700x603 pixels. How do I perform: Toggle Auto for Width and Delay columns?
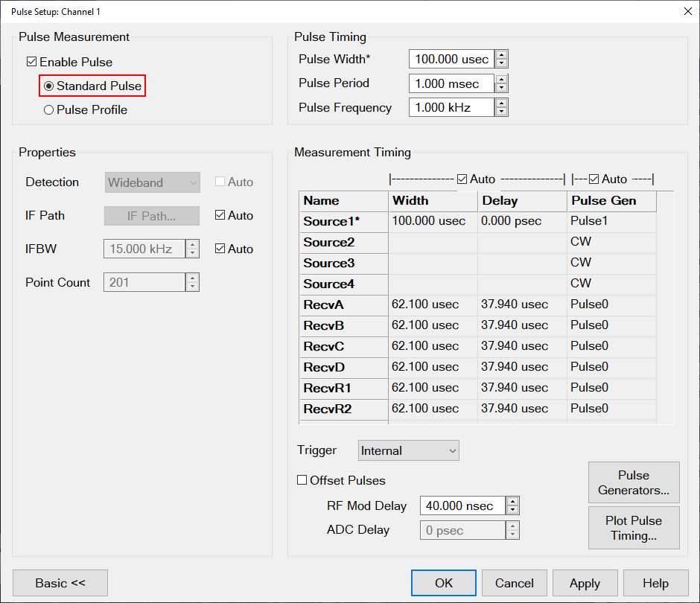point(462,179)
